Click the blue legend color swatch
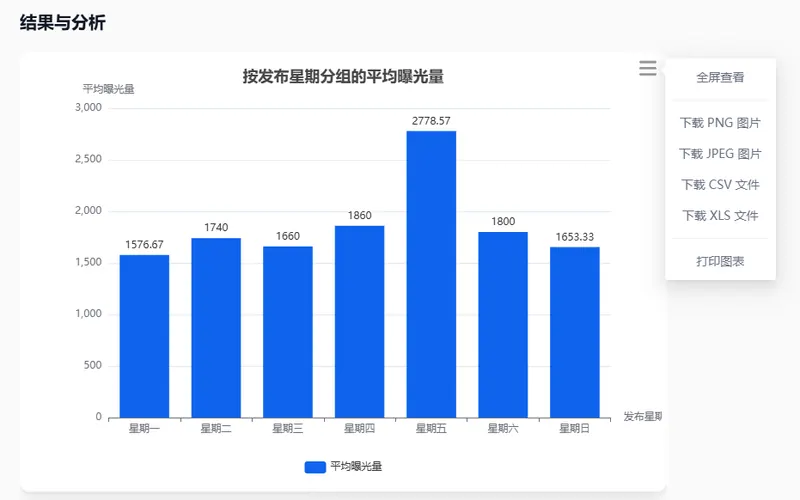800x500 pixels. point(315,467)
